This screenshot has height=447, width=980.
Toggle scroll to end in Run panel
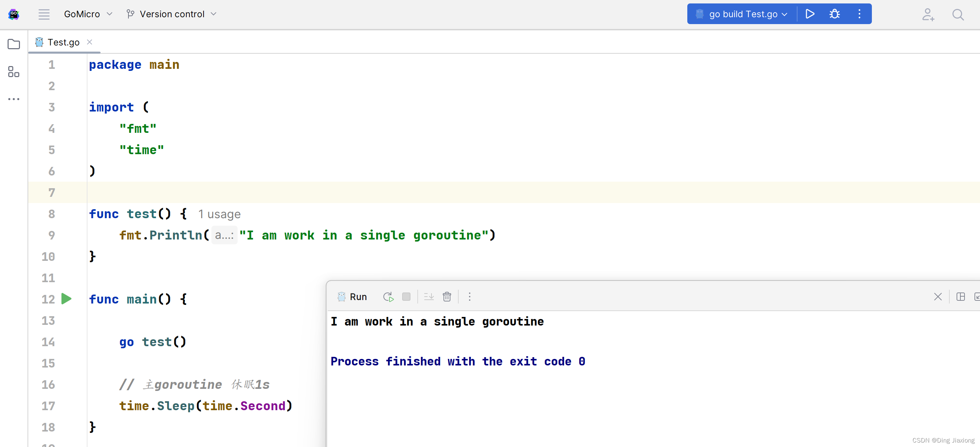pos(429,297)
